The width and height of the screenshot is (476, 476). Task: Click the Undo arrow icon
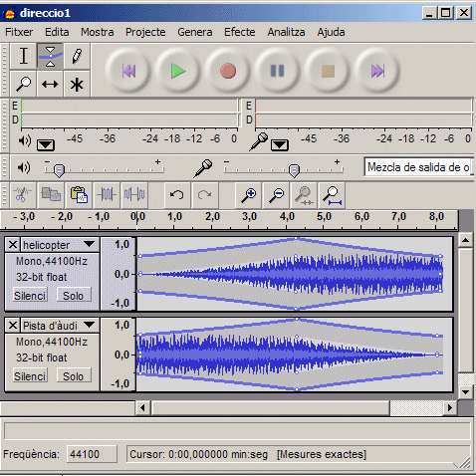[177, 195]
